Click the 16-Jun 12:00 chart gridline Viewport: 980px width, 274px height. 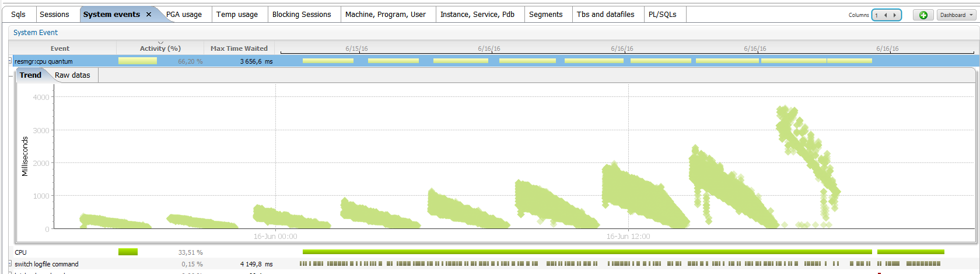pyautogui.click(x=628, y=157)
